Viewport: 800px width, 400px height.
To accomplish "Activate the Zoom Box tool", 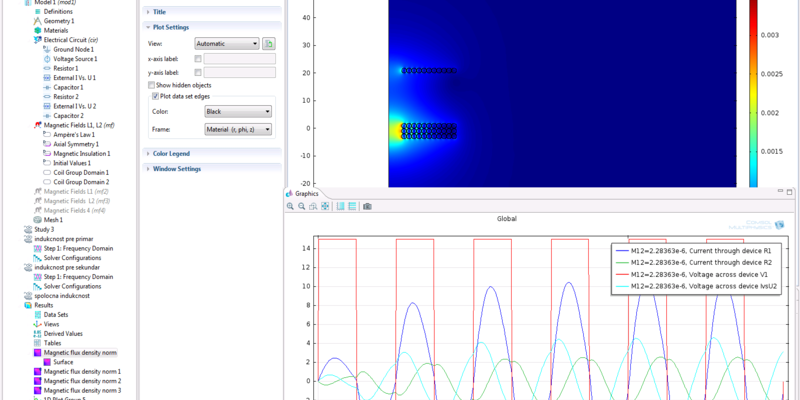I will pos(312,206).
